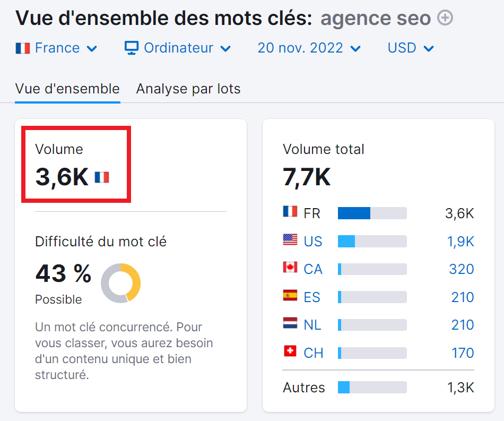Click the Netherlands flag icon

point(289,324)
